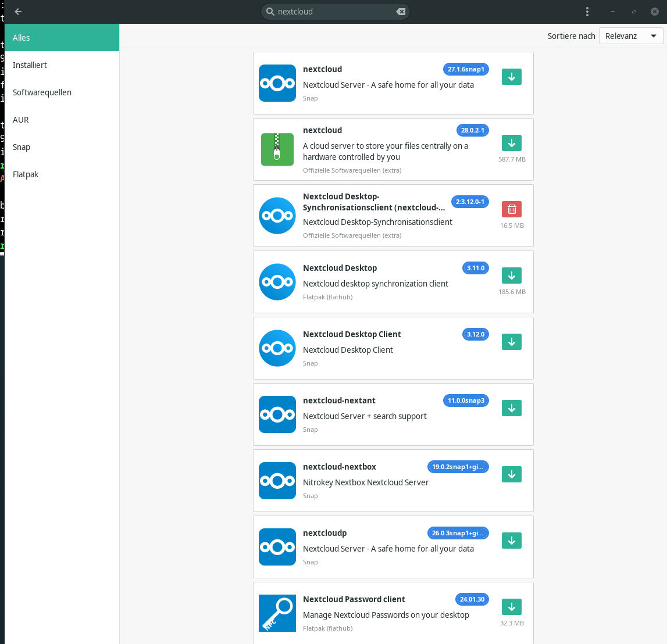Image resolution: width=667 pixels, height=644 pixels.
Task: Install the nextcloudp snap package
Action: [511, 541]
